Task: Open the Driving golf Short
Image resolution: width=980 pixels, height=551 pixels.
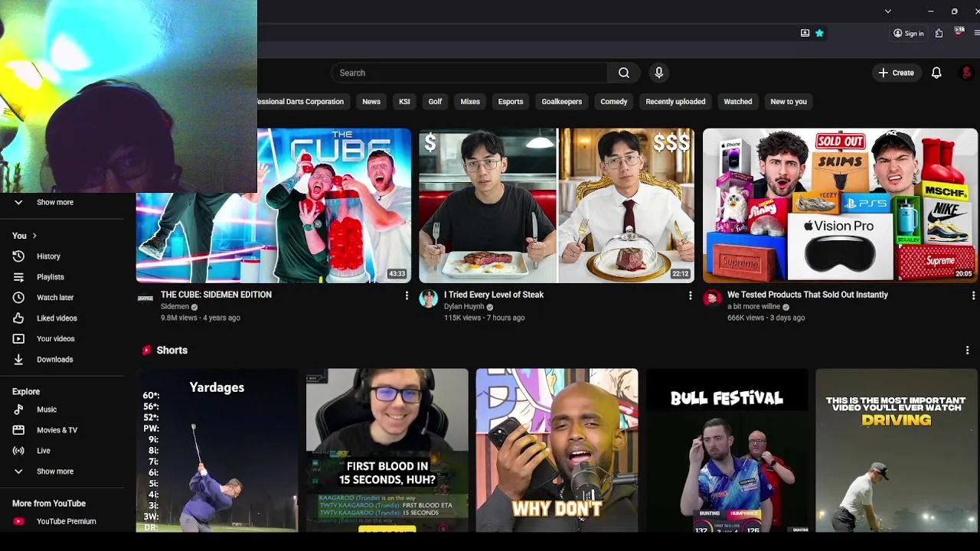Action: 897,450
